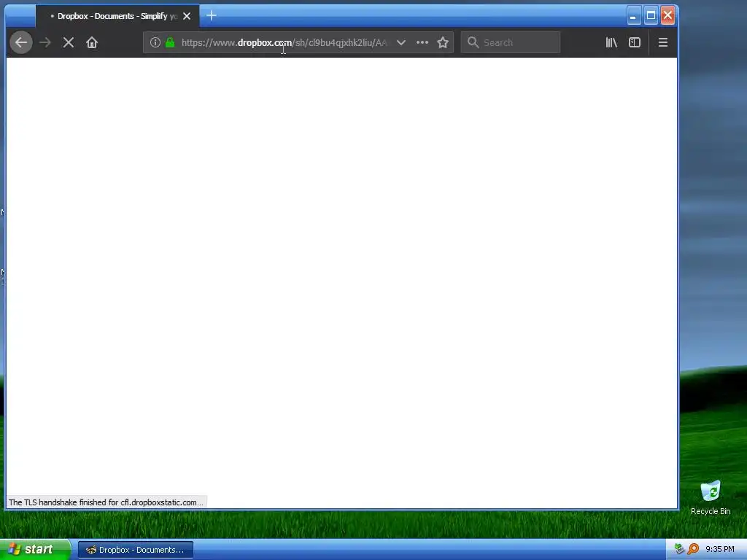Screen dimensions: 747x560
Task: Close the Dropbox - Documents tab
Action: pyautogui.click(x=187, y=16)
